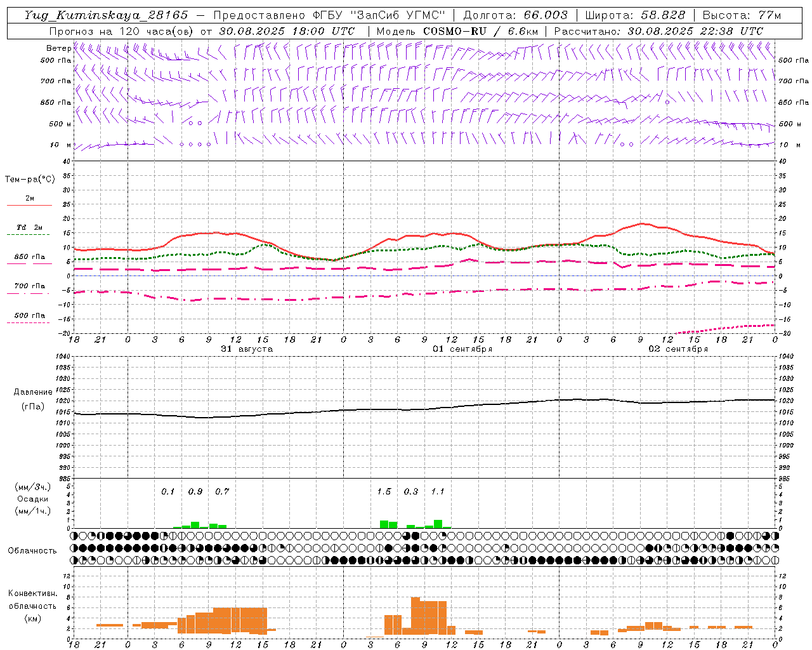Click the Широта: 58.828 value

[635, 15]
